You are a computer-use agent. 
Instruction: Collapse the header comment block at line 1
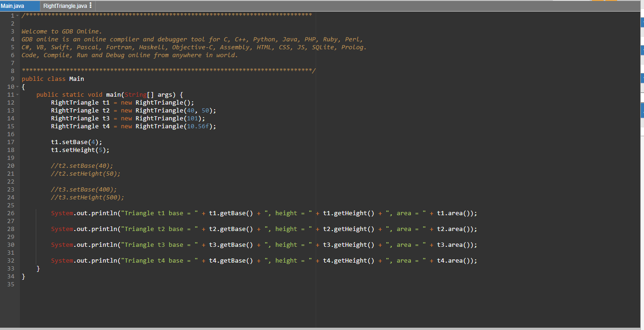[x=17, y=15]
